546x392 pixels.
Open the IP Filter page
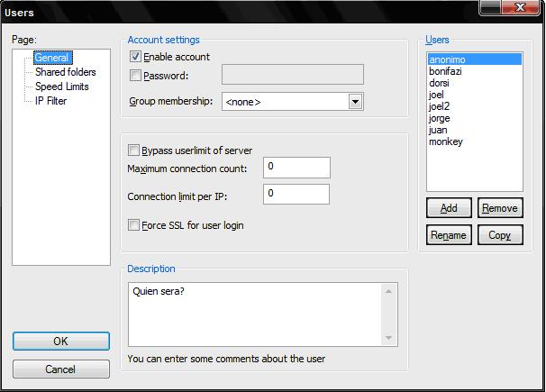click(x=50, y=101)
